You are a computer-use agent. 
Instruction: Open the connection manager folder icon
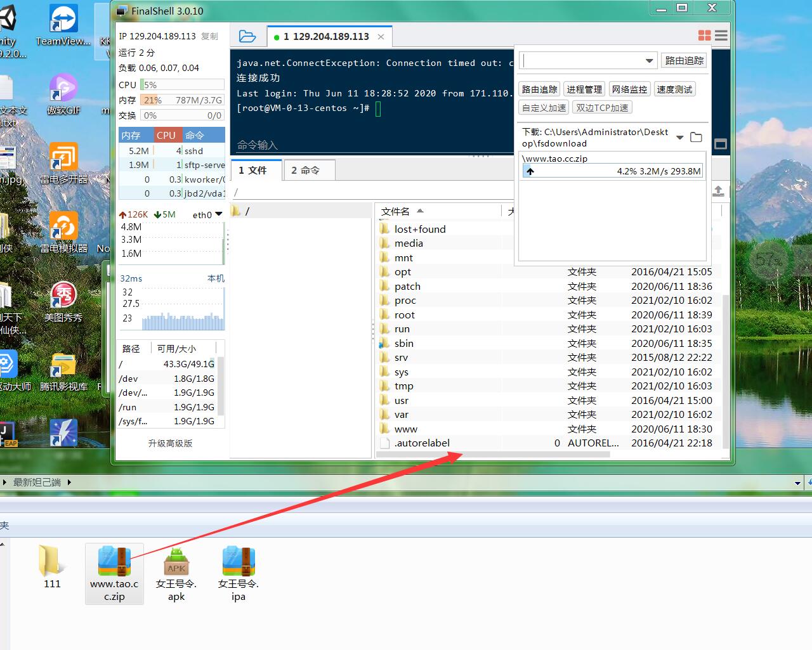[x=247, y=37]
